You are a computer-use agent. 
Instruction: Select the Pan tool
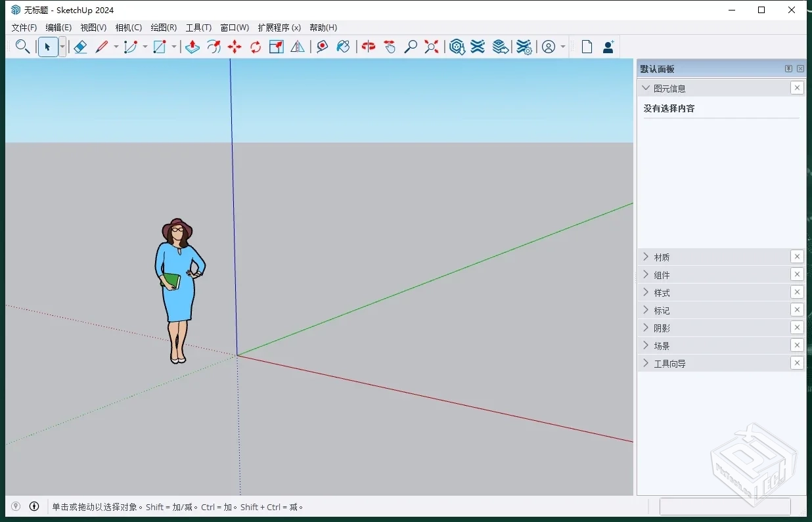(x=389, y=47)
